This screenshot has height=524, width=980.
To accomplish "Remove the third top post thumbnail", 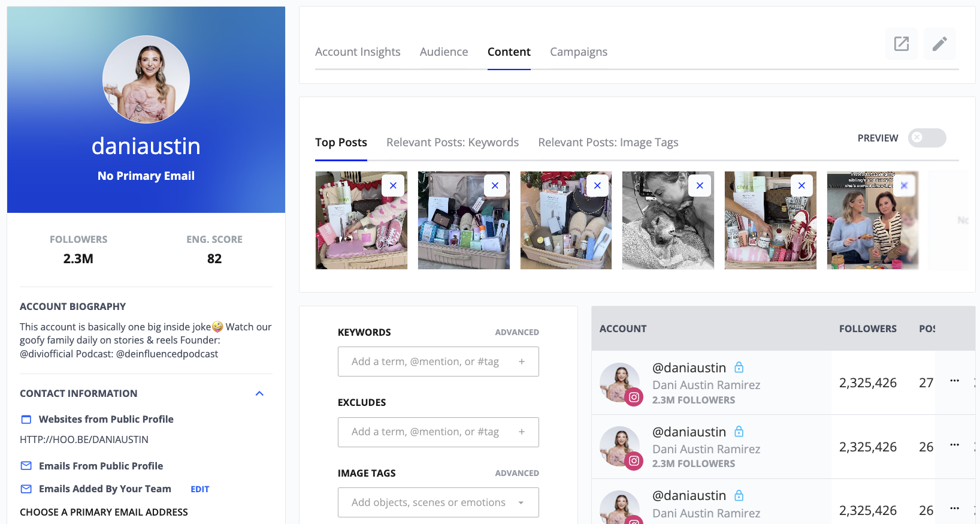I will click(597, 186).
